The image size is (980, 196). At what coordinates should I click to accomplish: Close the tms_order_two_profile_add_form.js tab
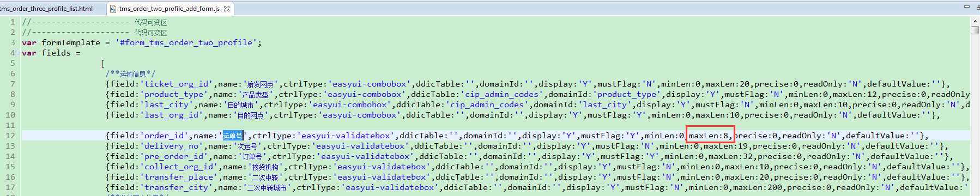[227, 9]
